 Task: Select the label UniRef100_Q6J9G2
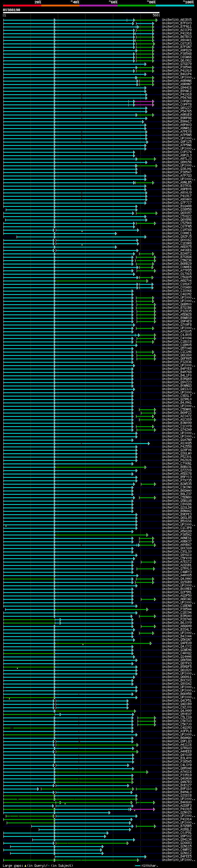coord(177,60)
